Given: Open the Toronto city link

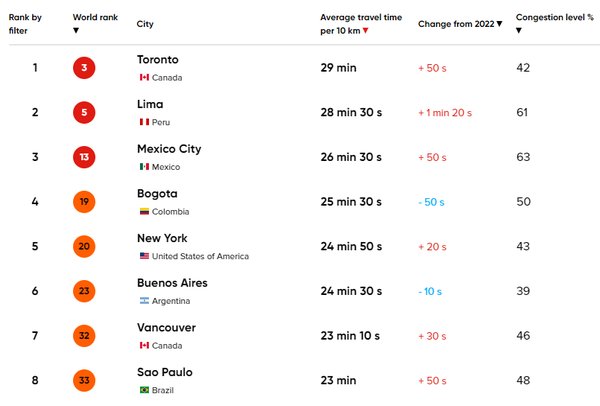Looking at the screenshot, I should pos(158,60).
